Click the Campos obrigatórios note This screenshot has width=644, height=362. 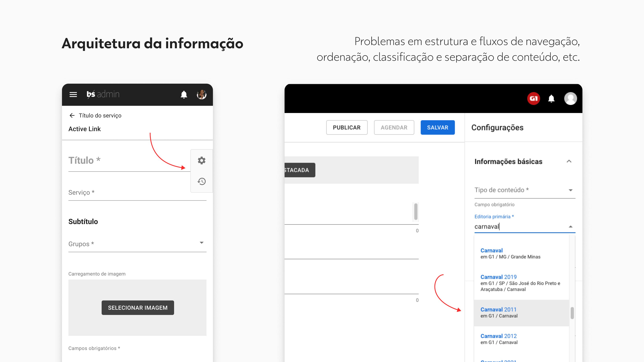coord(94,348)
